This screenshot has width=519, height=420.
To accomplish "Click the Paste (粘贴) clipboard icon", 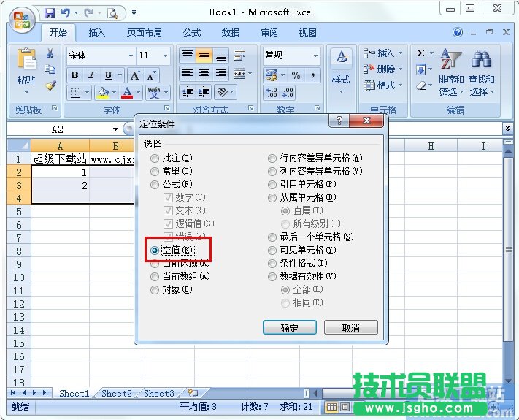I will 26,62.
